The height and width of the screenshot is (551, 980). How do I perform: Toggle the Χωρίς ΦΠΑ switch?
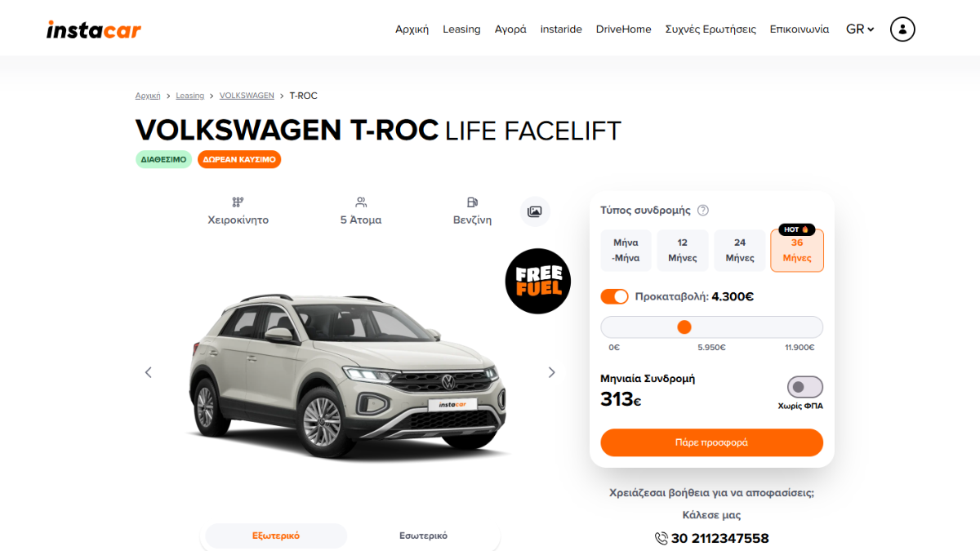(x=805, y=387)
